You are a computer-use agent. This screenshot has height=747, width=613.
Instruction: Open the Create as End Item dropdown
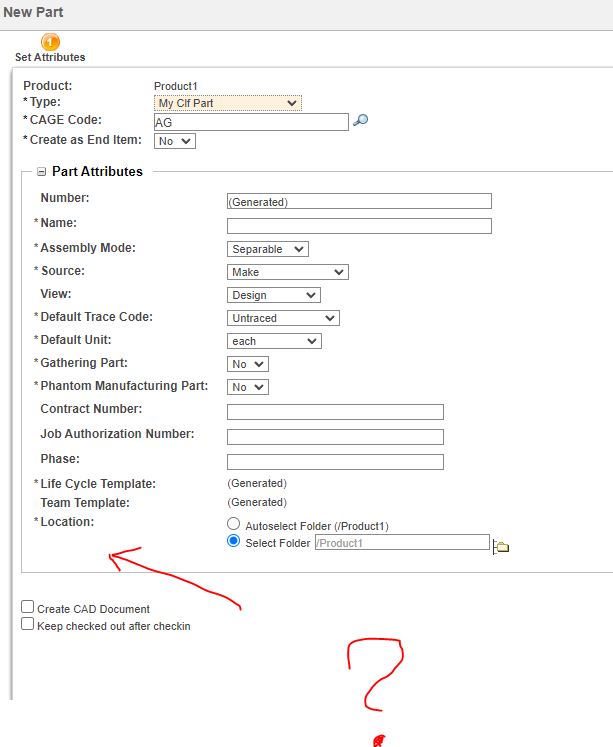click(x=175, y=141)
